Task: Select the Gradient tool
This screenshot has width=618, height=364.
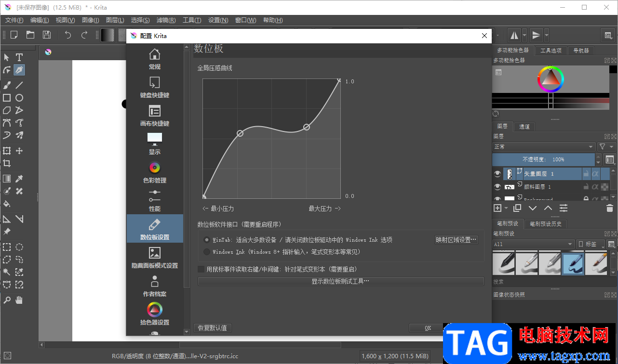Action: (7, 179)
